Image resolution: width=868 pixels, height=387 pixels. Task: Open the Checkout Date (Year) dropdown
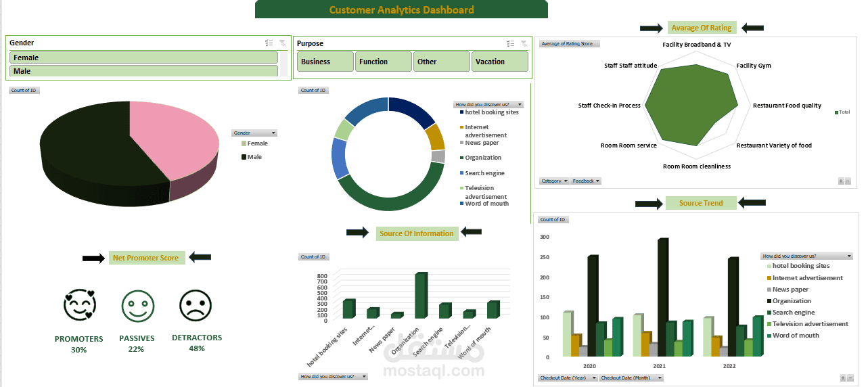click(x=568, y=378)
